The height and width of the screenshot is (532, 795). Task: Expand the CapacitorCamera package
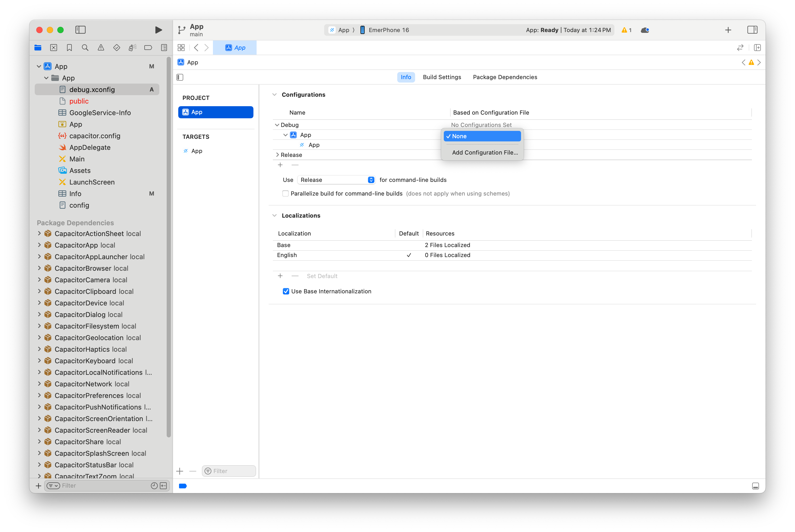pos(39,280)
